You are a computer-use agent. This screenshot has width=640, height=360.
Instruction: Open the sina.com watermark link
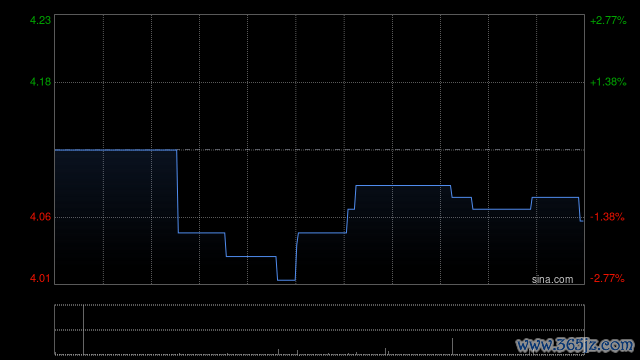click(552, 280)
